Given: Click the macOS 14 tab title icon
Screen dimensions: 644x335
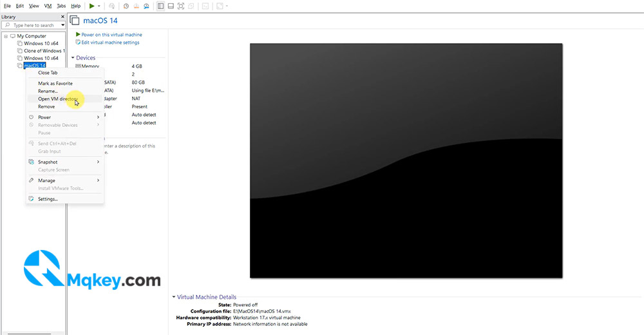Looking at the screenshot, I should point(74,20).
